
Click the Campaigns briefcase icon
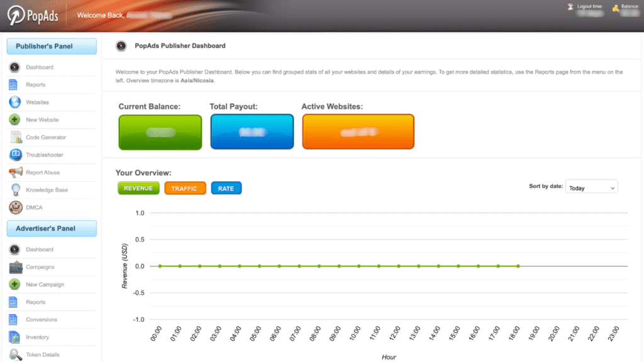16,266
